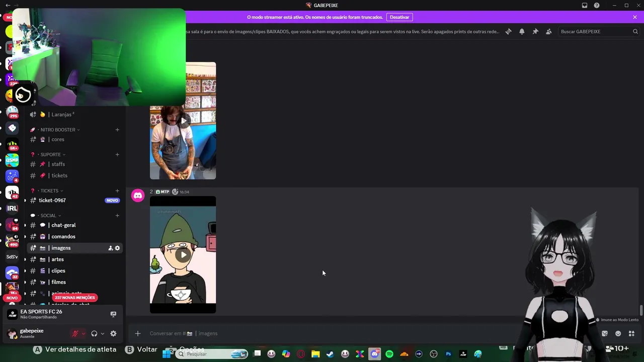This screenshot has height=362, width=644.
Task: Open the IRL server
Action: click(x=12, y=208)
